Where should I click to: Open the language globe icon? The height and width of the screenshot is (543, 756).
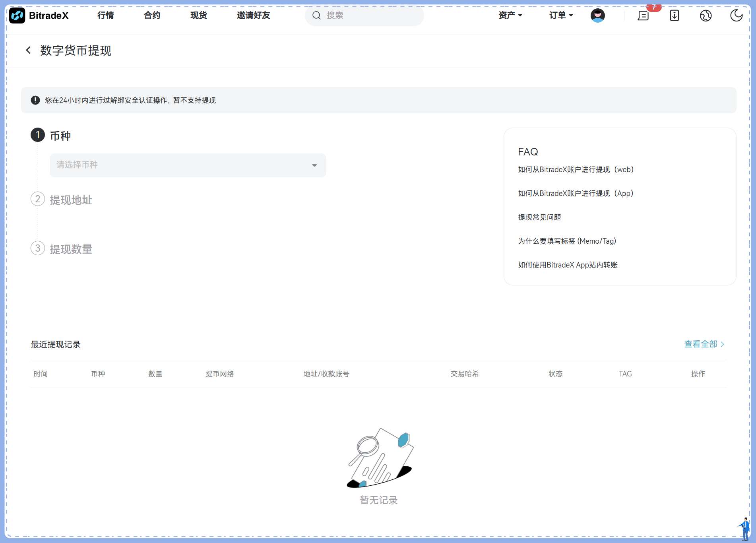point(706,16)
